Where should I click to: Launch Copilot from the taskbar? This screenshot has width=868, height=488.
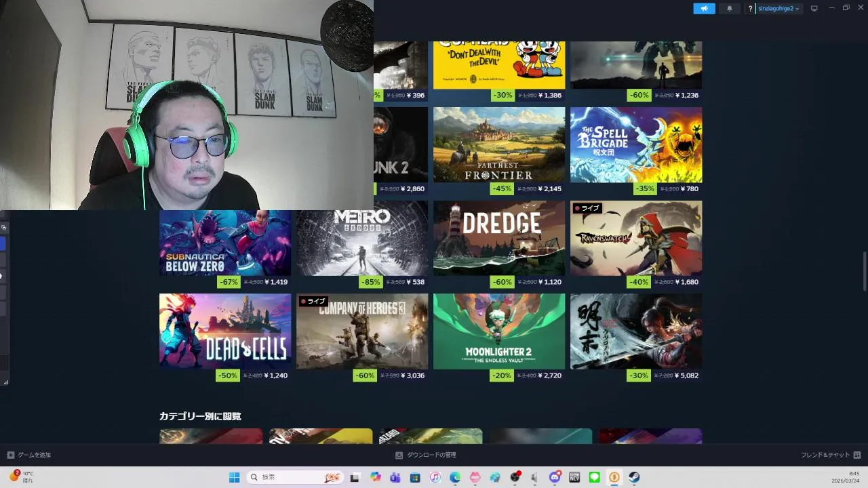tap(376, 477)
